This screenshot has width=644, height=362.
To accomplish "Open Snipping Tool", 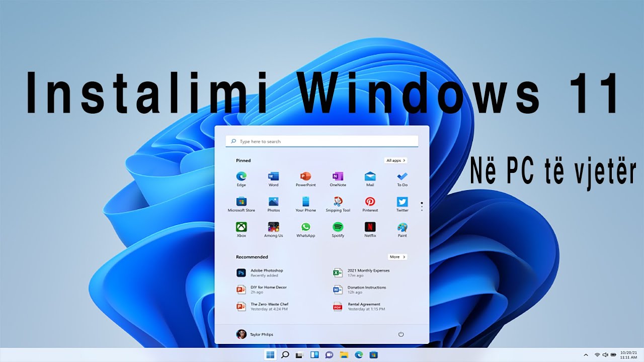I will 338,204.
